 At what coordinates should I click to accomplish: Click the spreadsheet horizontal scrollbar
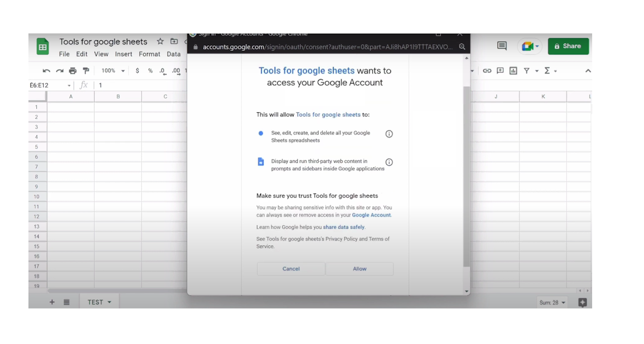coord(117,291)
